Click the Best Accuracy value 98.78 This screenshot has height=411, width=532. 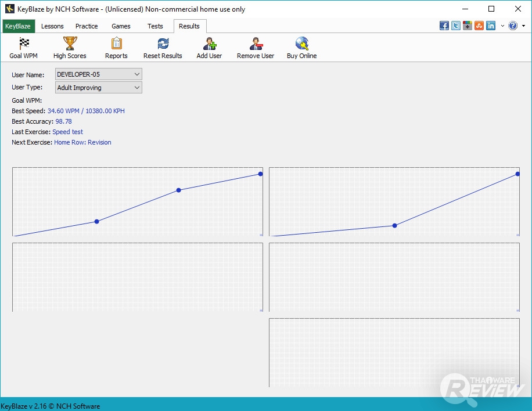pyautogui.click(x=63, y=121)
